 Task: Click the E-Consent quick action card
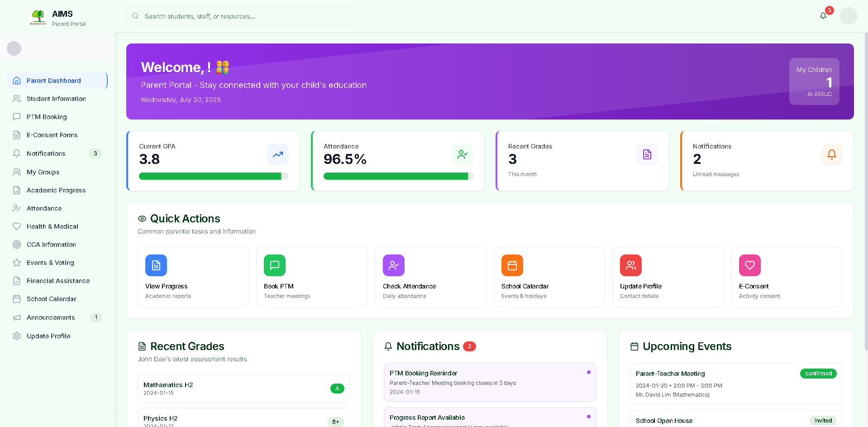point(787,277)
